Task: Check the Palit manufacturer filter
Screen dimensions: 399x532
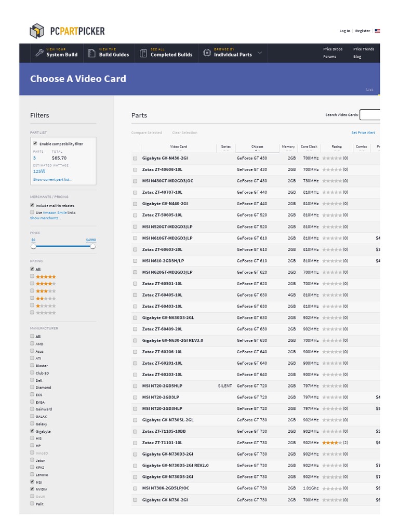Action: click(32, 503)
